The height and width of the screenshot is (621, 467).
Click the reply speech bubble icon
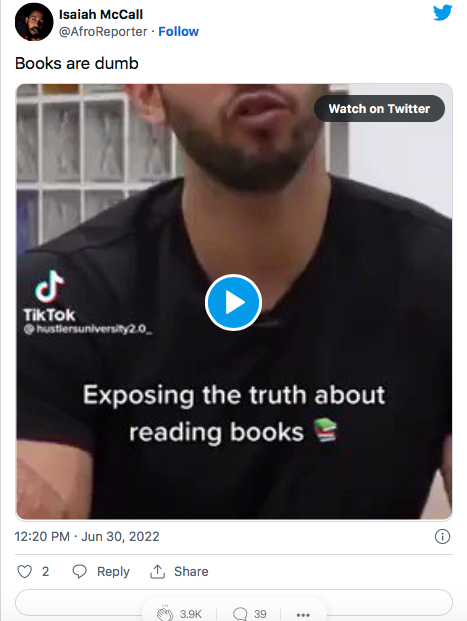pyautogui.click(x=79, y=571)
